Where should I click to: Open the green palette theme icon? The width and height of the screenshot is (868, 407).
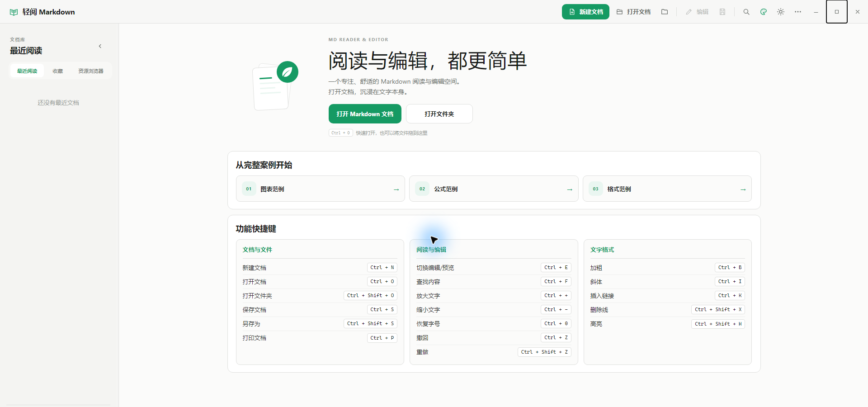(764, 12)
